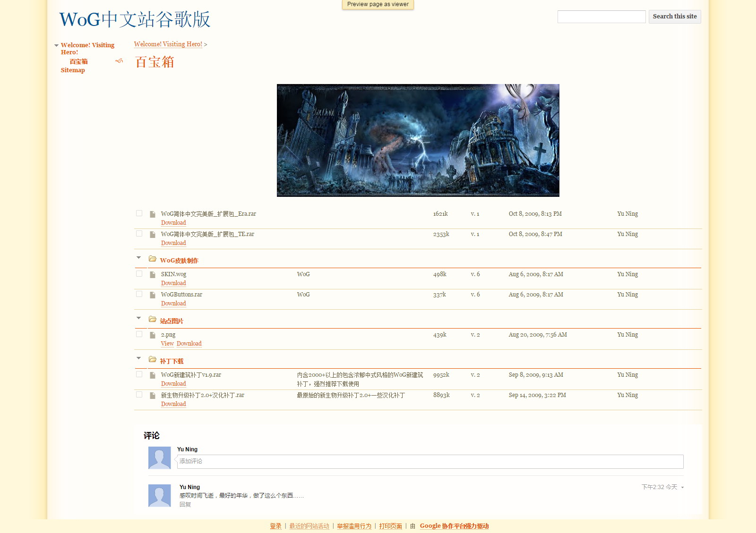Click the 百宝箱 page heading
756x533 pixels.
[x=155, y=62]
